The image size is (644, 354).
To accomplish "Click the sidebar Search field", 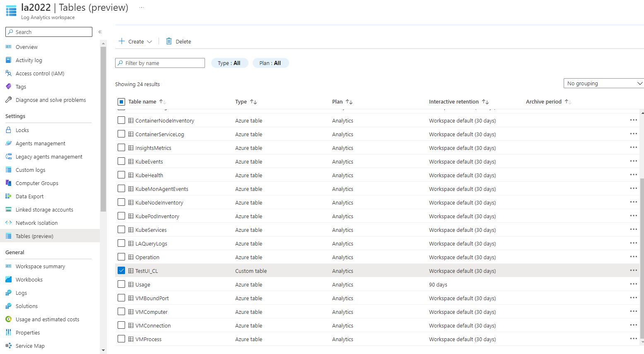I will click(x=49, y=32).
